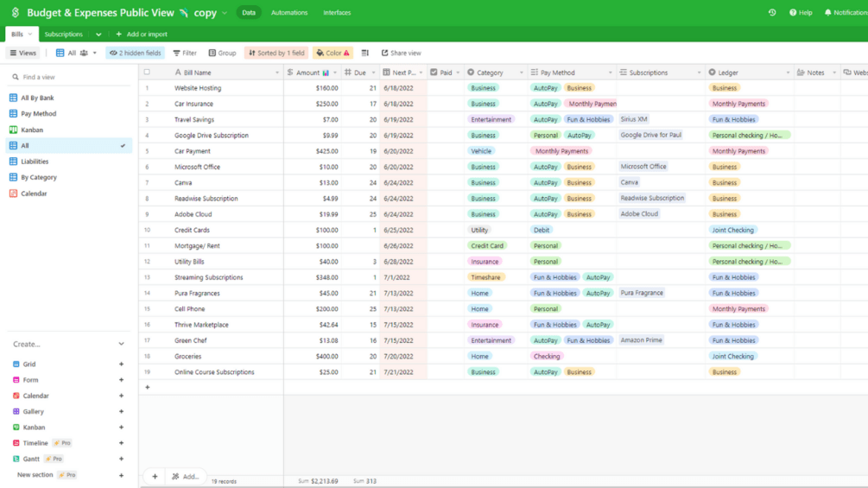Open the Color options button
The height and width of the screenshot is (488, 868).
[x=333, y=53]
